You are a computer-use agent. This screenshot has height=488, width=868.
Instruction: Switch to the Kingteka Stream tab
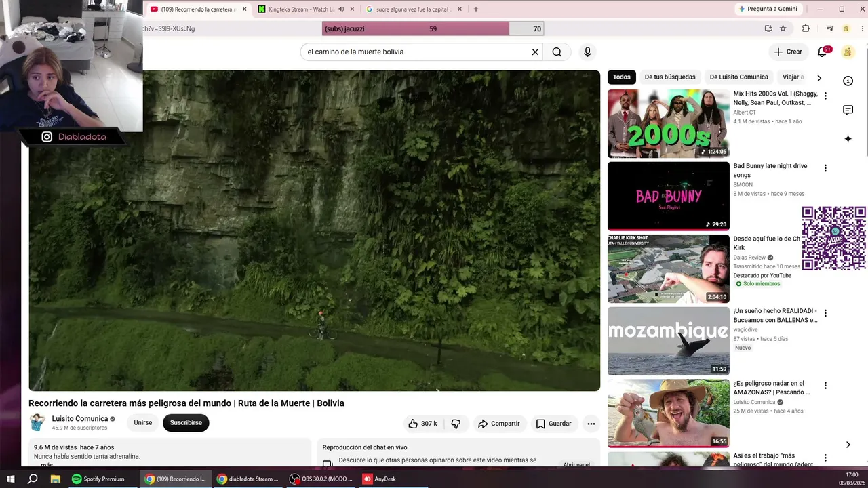tap(301, 9)
